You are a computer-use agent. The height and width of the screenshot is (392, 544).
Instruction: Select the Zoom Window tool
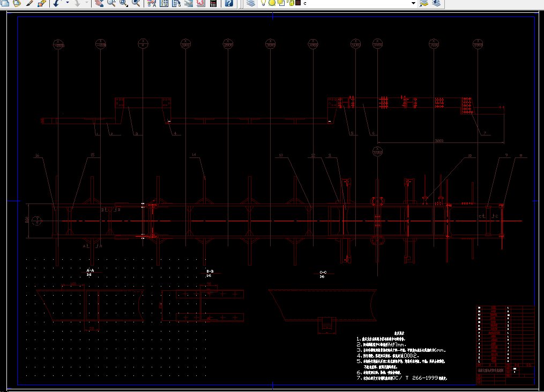123,3
